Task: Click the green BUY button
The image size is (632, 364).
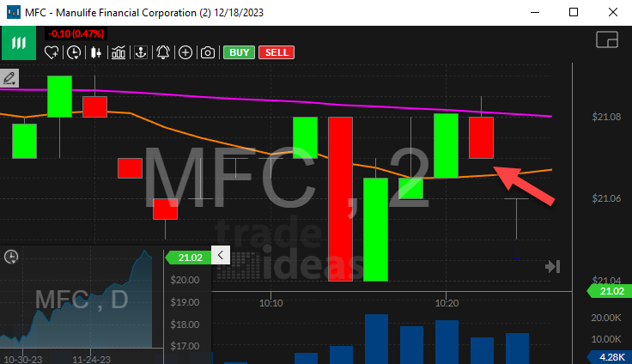Action: click(x=239, y=52)
